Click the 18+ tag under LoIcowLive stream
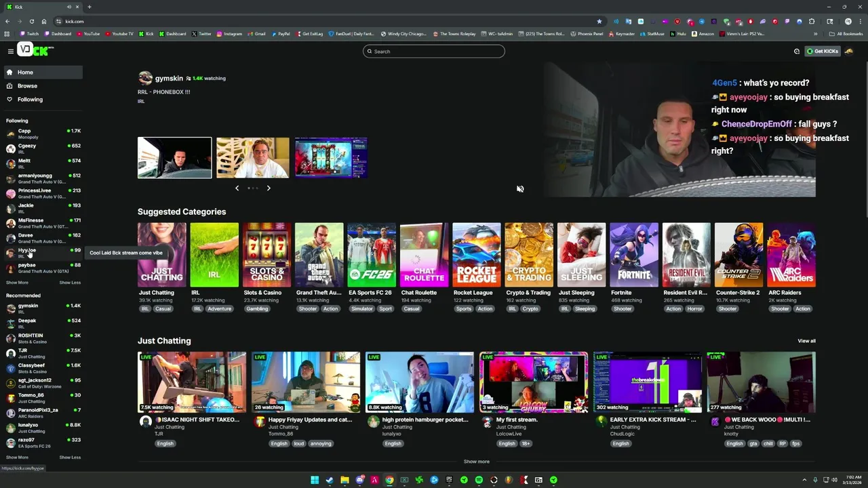 click(x=526, y=444)
